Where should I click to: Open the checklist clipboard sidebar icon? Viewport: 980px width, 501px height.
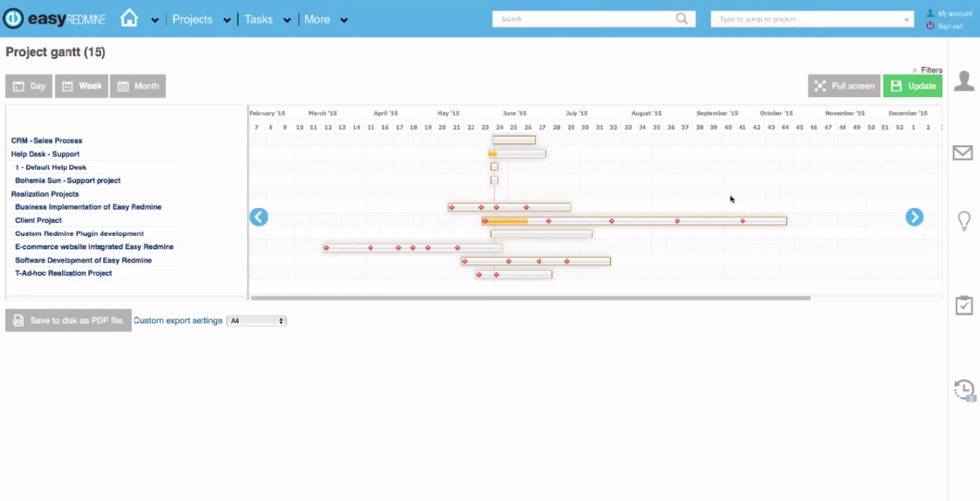pos(964,305)
